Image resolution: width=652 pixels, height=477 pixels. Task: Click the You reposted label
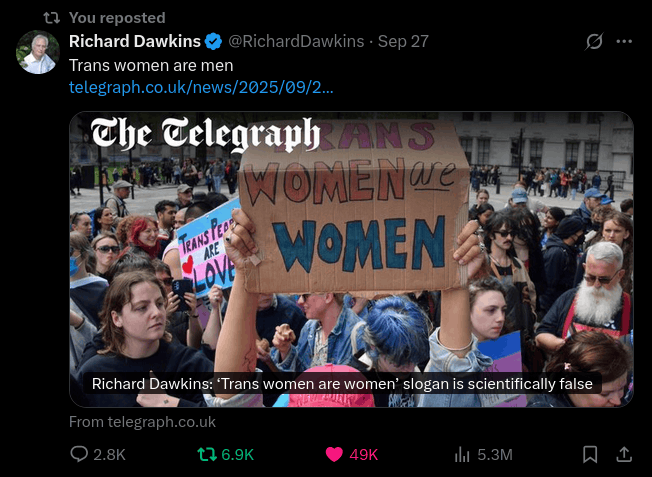coord(117,18)
